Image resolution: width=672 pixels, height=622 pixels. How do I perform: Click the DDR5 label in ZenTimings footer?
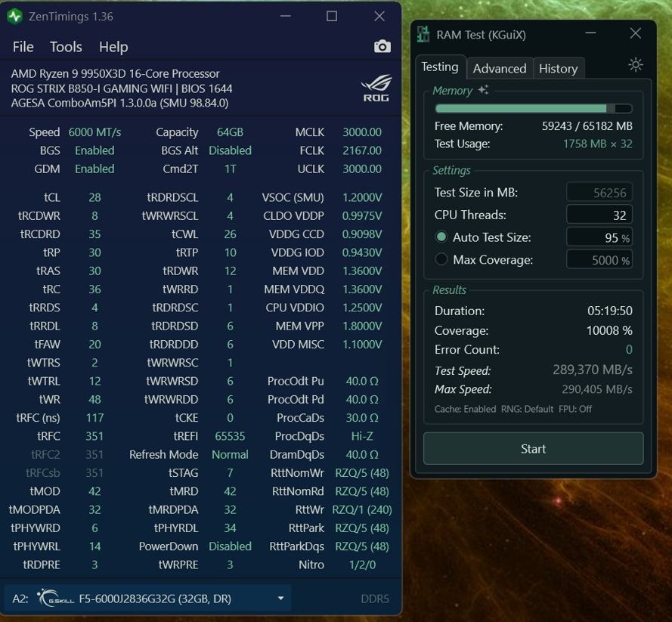[x=375, y=599]
